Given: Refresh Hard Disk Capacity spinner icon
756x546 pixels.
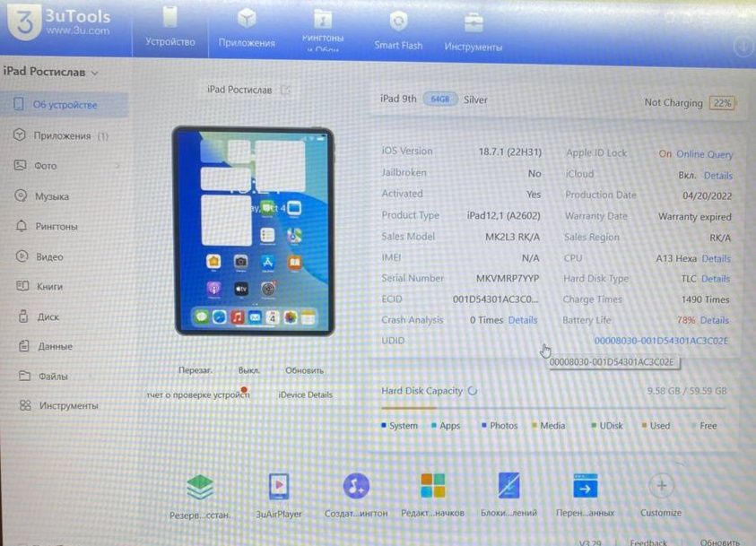Looking at the screenshot, I should pyautogui.click(x=473, y=391).
